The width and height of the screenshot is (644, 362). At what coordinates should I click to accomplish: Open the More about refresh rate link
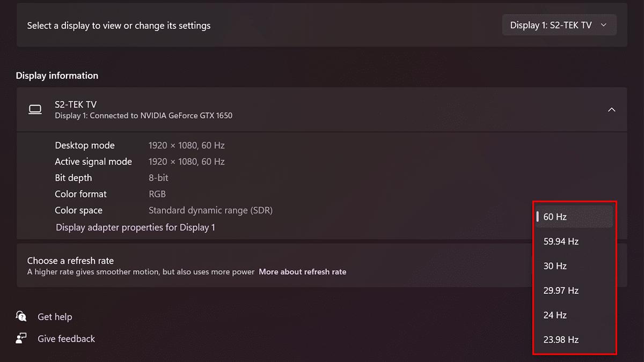(x=302, y=272)
